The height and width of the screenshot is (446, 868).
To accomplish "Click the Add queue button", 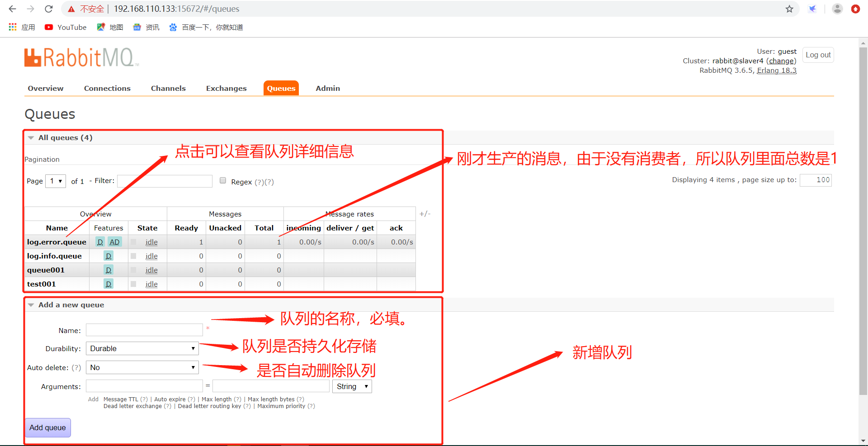I will (47, 427).
